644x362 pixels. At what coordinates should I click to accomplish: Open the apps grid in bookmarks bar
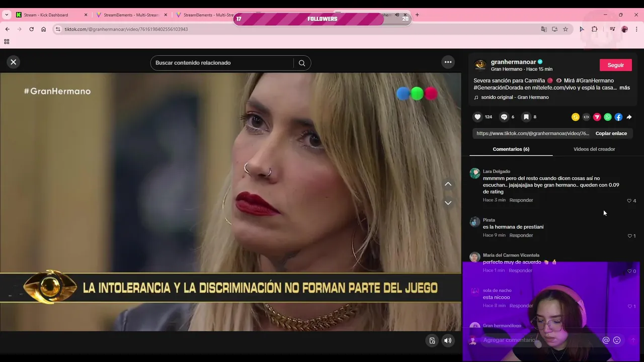pos(7,42)
